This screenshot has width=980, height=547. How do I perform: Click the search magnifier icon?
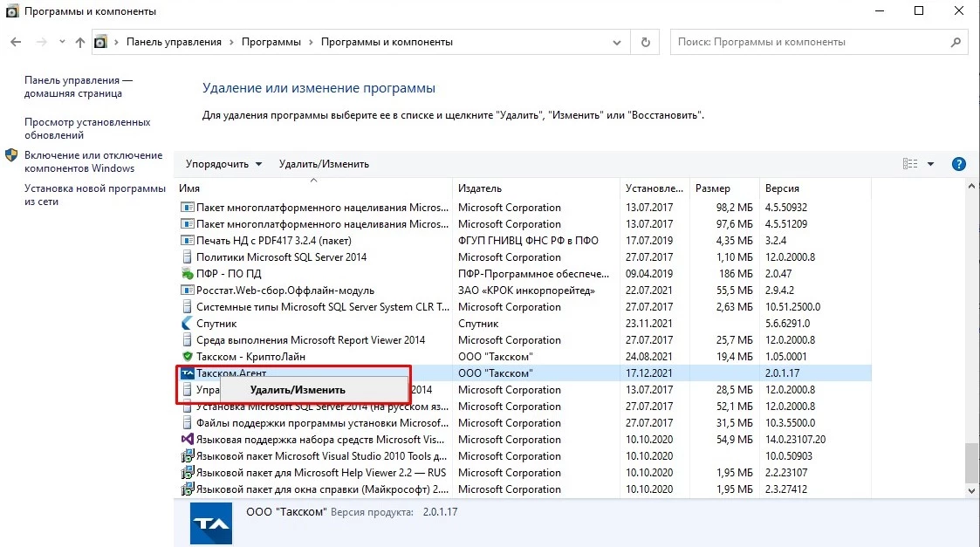point(956,42)
